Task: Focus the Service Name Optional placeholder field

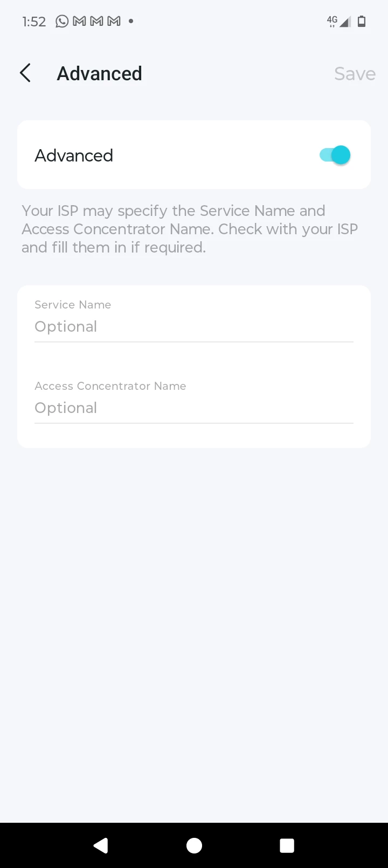Action: click(193, 326)
